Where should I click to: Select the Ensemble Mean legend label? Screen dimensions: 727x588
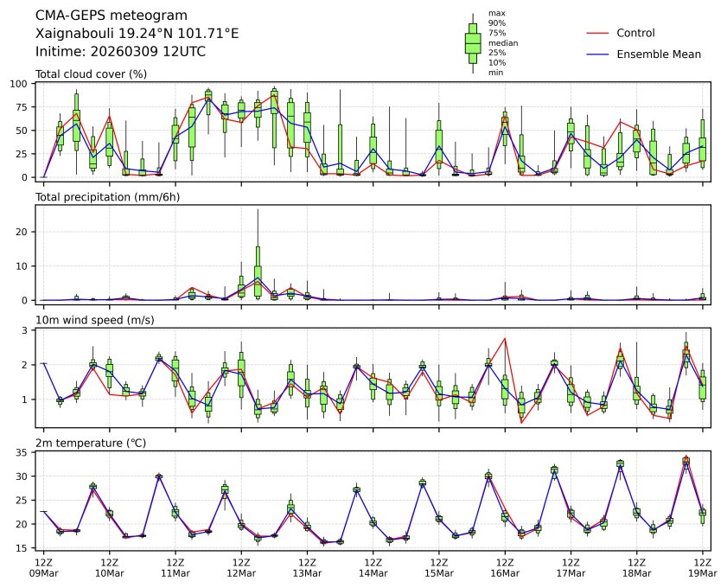point(659,54)
